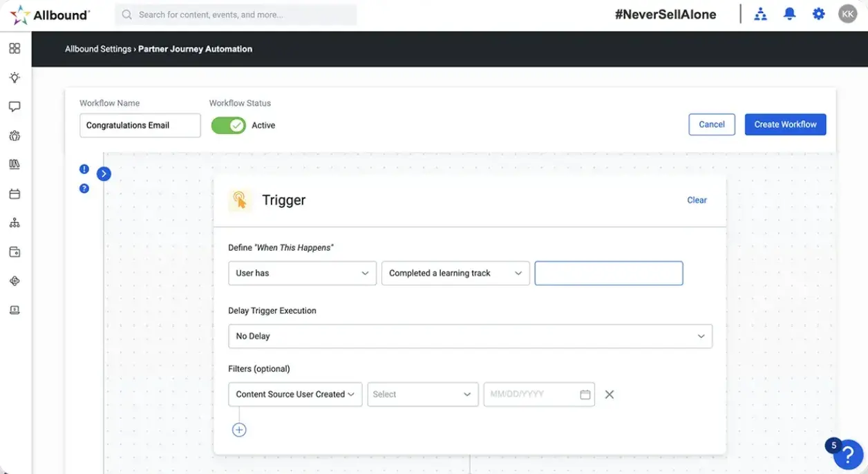Open the "User has" dropdown

tap(302, 273)
